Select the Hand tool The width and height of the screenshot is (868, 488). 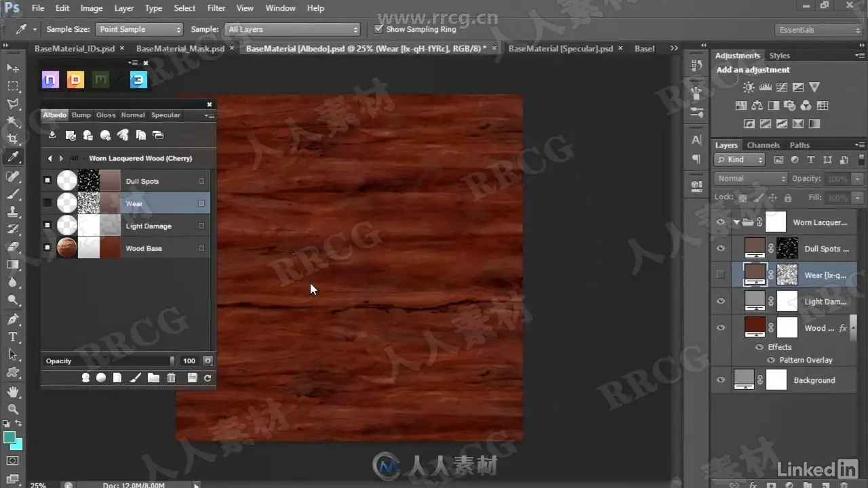13,392
